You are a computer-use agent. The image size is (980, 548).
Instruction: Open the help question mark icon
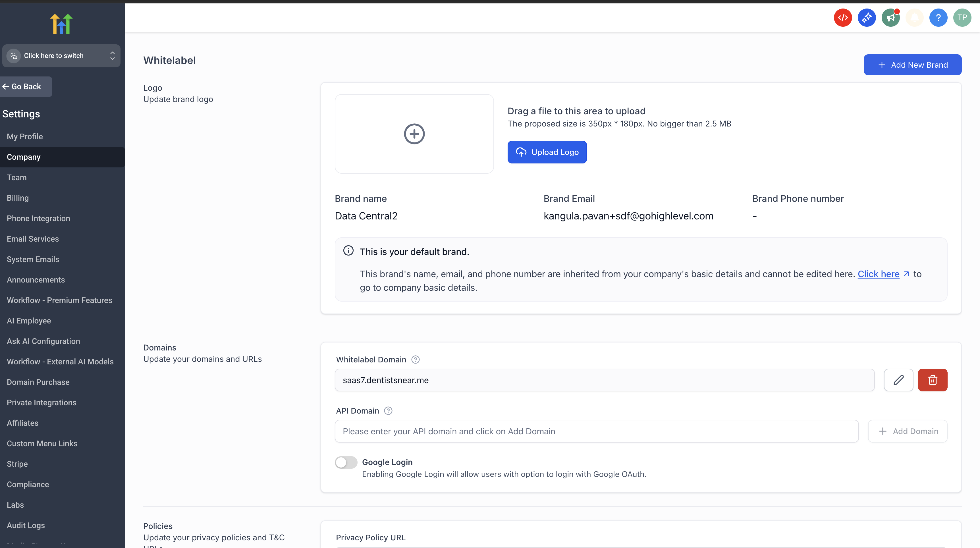pos(938,18)
